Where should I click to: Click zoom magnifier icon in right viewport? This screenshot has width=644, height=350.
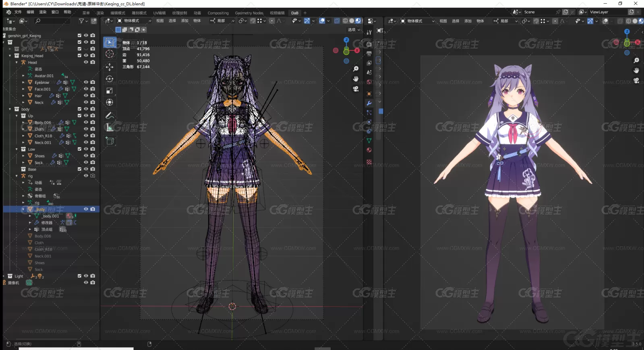(636, 60)
